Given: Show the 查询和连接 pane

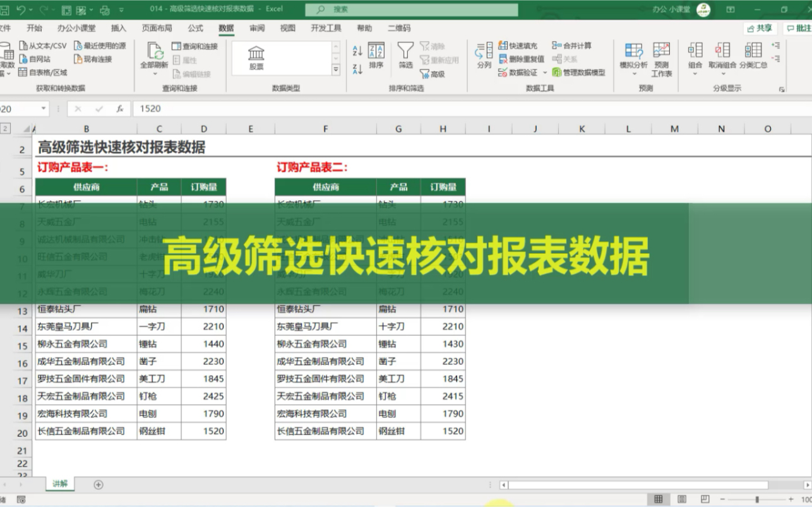Looking at the screenshot, I should coord(195,47).
